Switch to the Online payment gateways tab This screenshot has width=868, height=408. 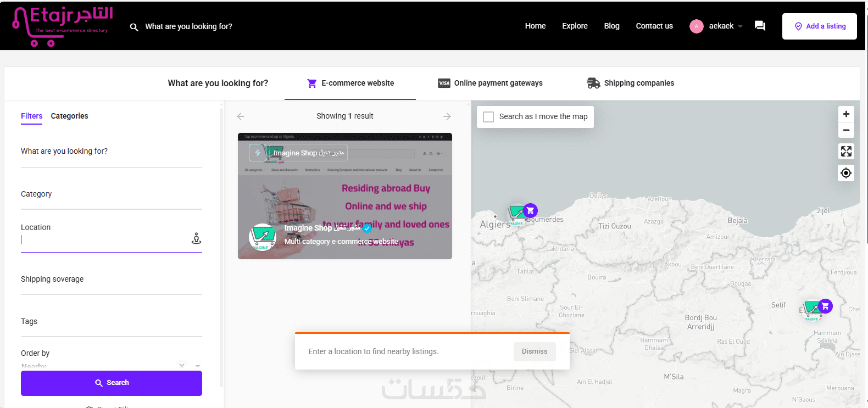(490, 83)
